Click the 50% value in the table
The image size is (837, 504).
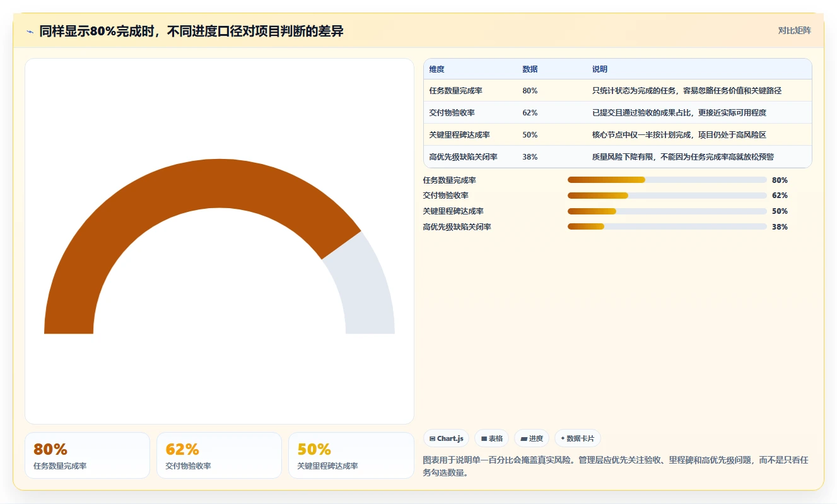pos(530,135)
